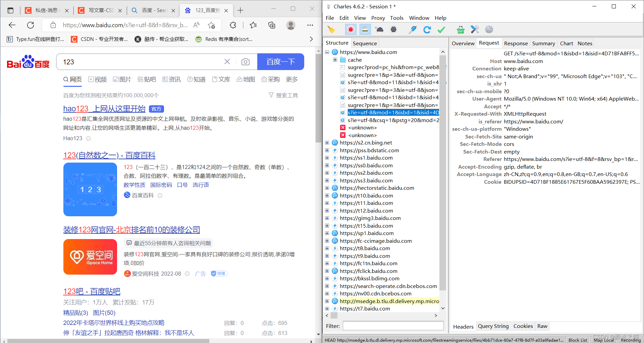Switch to Query String bottom tab
Viewport: 644px width, 343px height.
(493, 326)
